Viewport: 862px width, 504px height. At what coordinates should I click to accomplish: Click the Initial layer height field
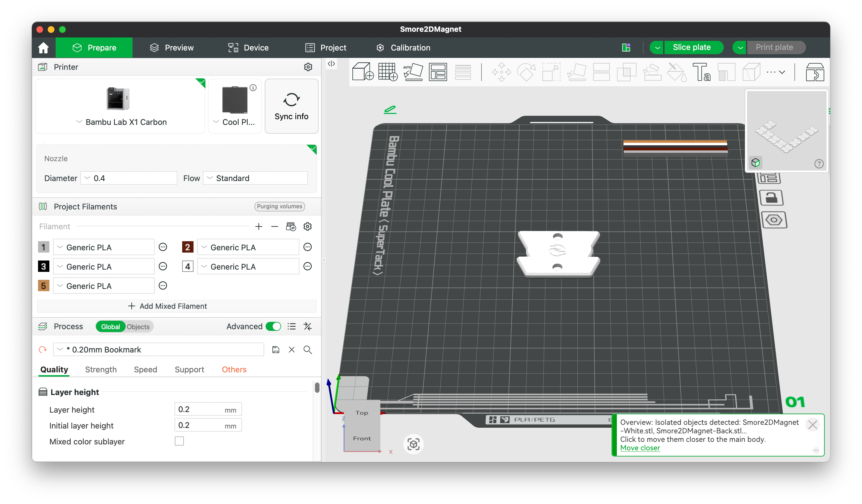[x=208, y=425]
